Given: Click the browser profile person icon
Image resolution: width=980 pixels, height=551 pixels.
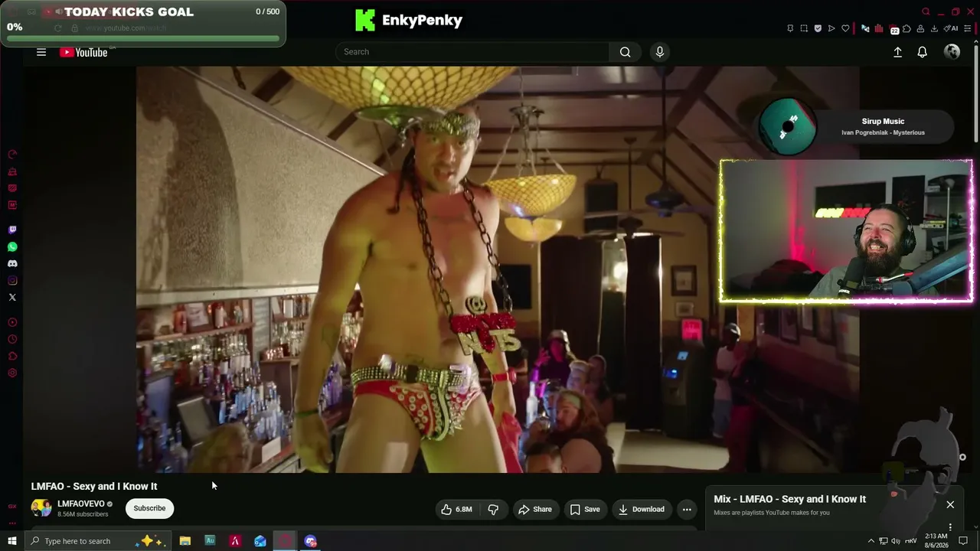Looking at the screenshot, I should tap(920, 28).
